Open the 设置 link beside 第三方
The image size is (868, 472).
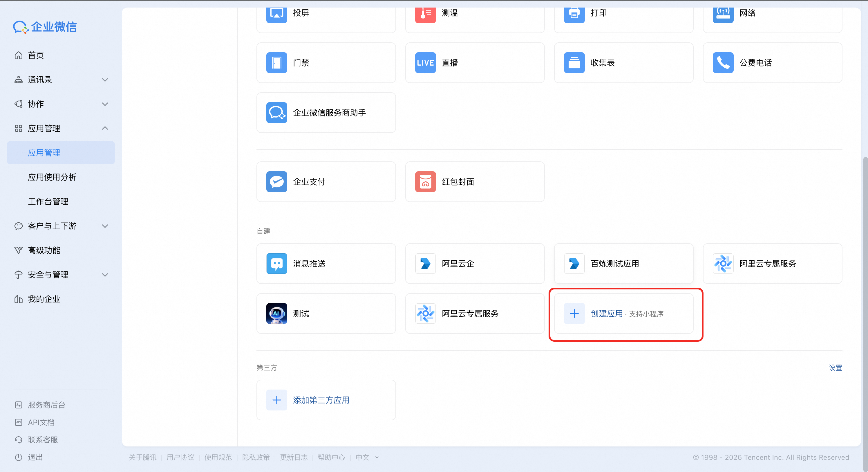coord(835,368)
